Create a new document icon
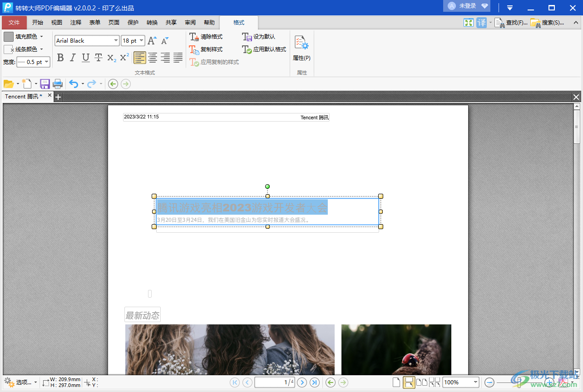This screenshot has height=392, width=583. (27, 84)
